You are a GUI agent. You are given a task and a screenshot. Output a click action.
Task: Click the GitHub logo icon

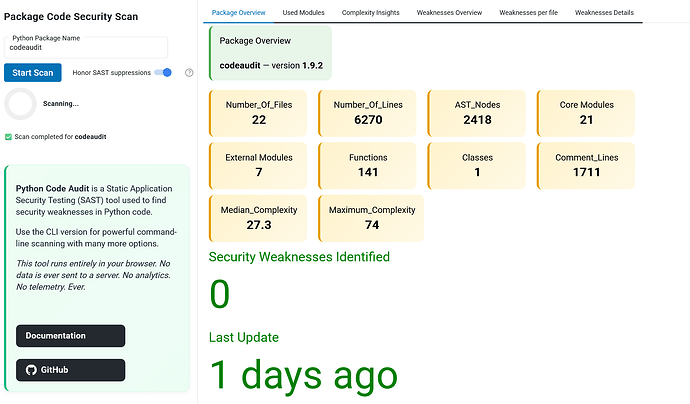[x=31, y=370]
